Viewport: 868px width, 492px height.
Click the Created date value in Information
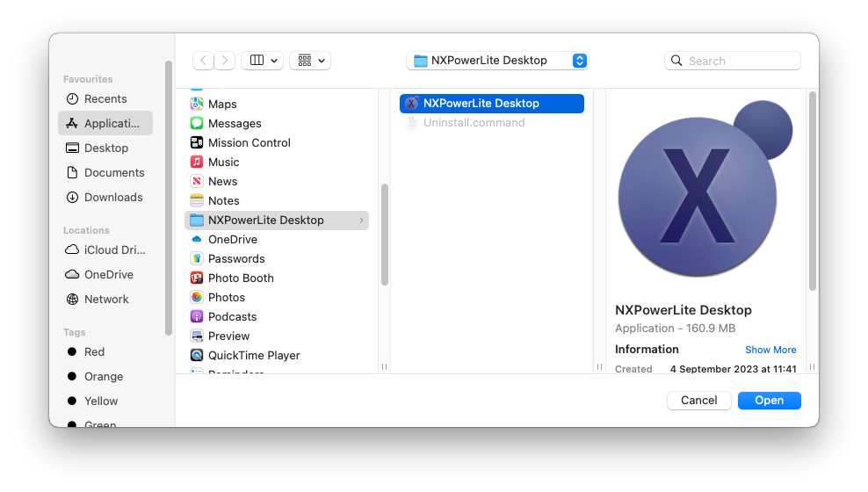tap(733, 369)
